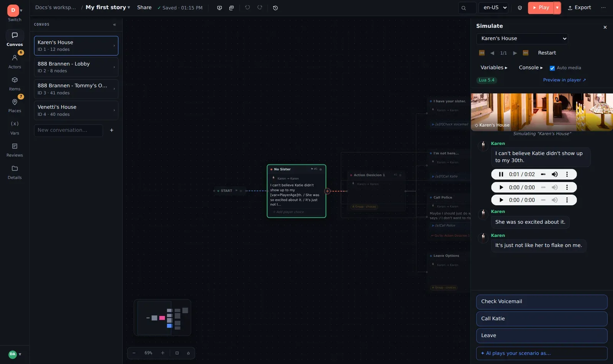Click the New conversation input field
The width and height of the screenshot is (613, 364).
click(x=69, y=130)
